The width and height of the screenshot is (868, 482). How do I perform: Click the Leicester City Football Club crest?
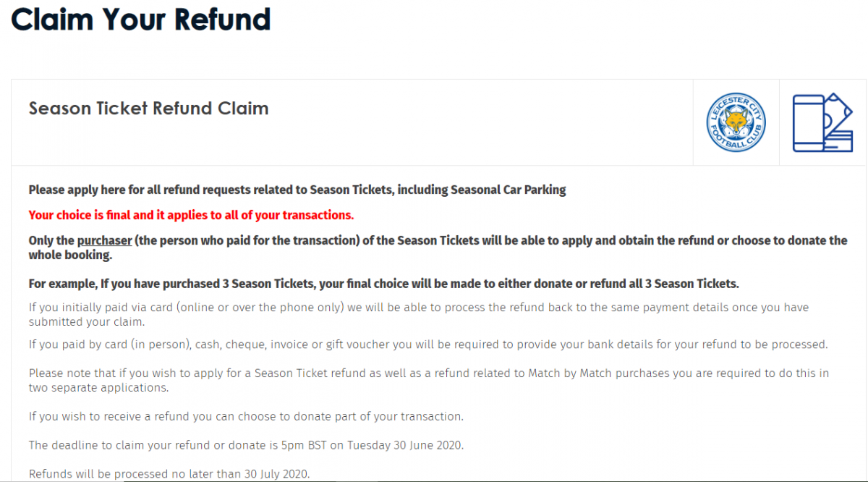pos(736,122)
